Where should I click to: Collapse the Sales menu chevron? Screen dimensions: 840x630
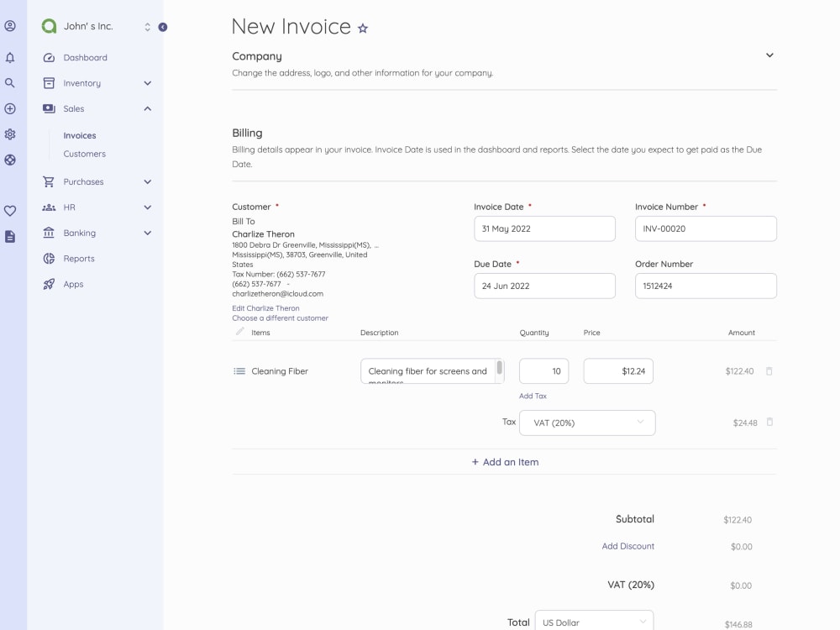click(147, 108)
